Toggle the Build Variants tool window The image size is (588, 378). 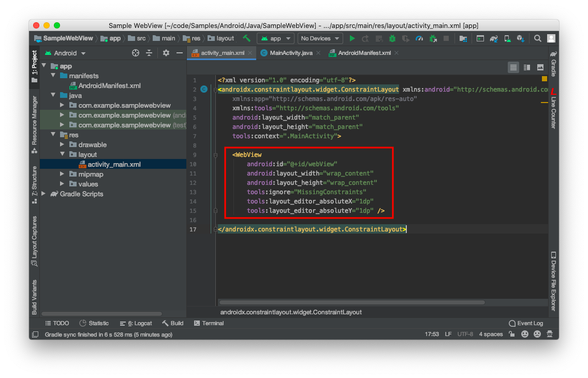35,297
